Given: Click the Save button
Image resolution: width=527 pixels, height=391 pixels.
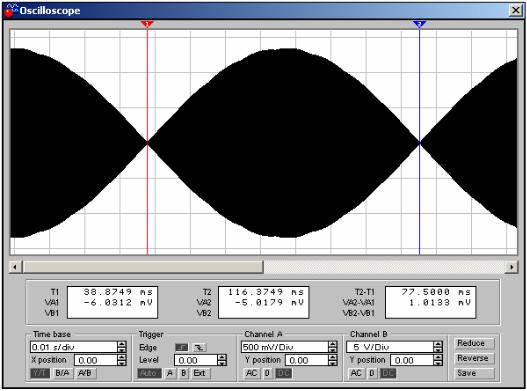Looking at the screenshot, I should point(473,373).
